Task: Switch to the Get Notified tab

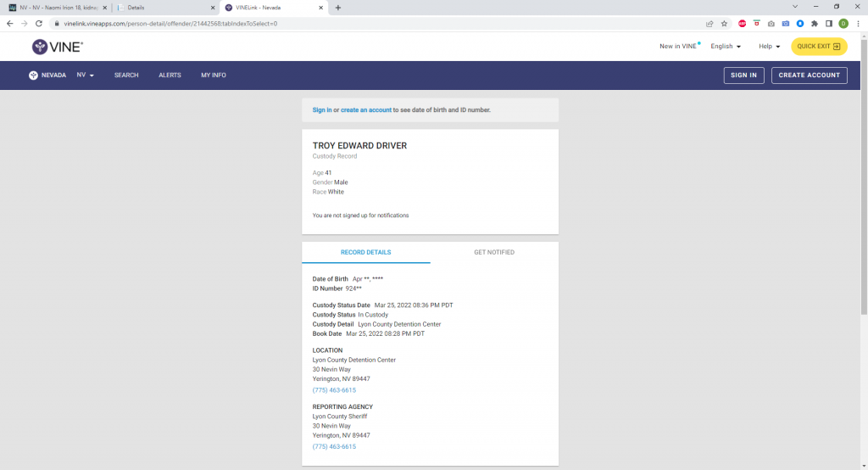Action: [493, 253]
